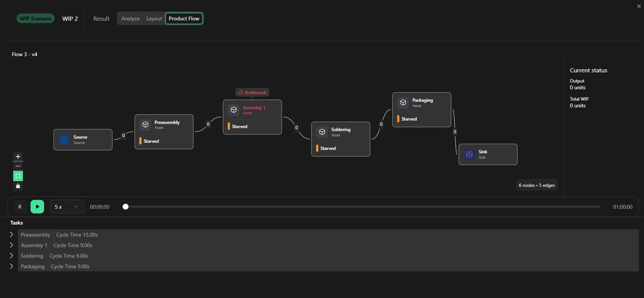644x298 pixels.
Task: Click the Tasks section heading
Action: (x=17, y=223)
